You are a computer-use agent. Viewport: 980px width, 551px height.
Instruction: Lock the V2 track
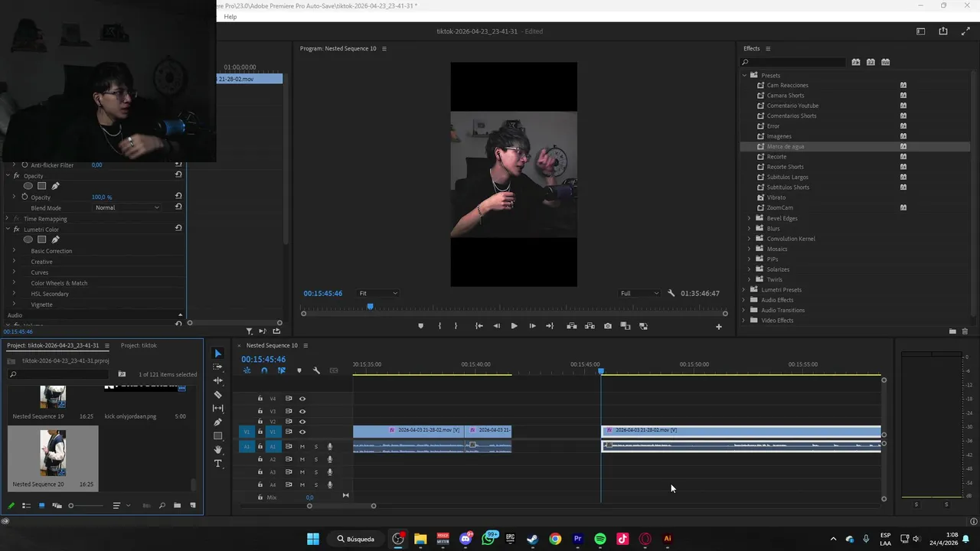coord(260,422)
